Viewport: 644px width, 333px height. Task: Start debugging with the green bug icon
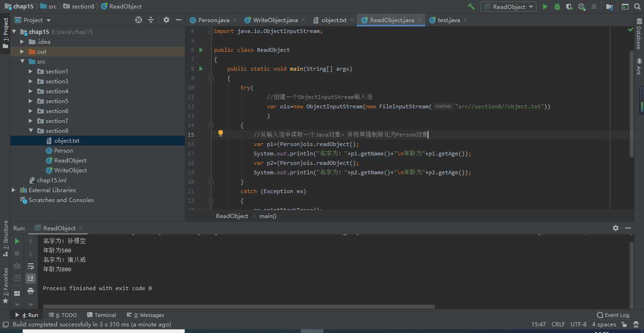coord(557,7)
